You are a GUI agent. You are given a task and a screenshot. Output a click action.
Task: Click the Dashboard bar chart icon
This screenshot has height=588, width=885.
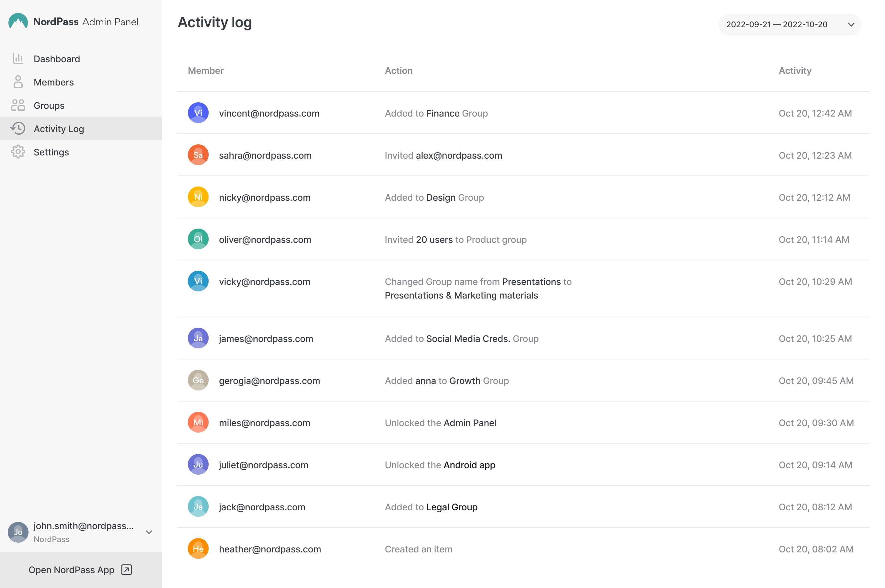coord(18,59)
